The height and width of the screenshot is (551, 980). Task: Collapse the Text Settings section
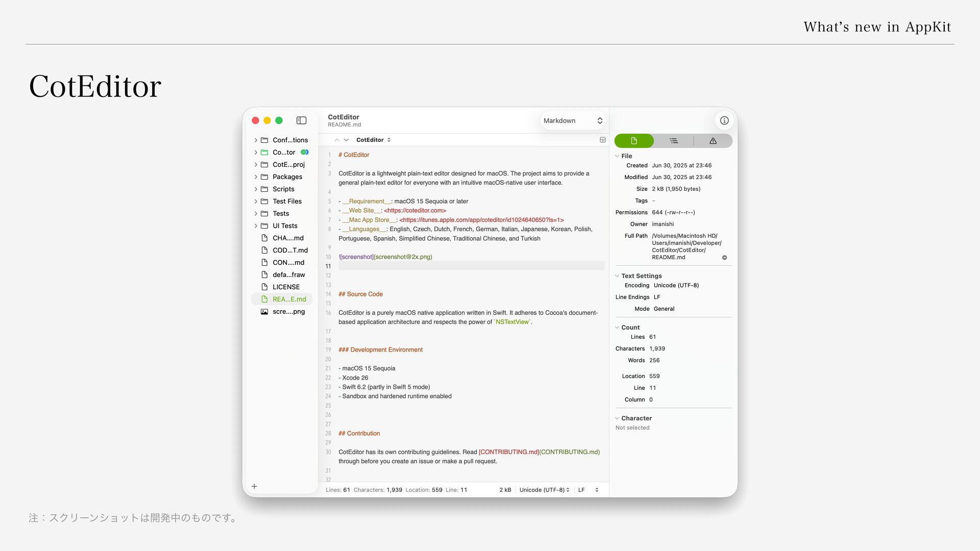pyautogui.click(x=617, y=276)
